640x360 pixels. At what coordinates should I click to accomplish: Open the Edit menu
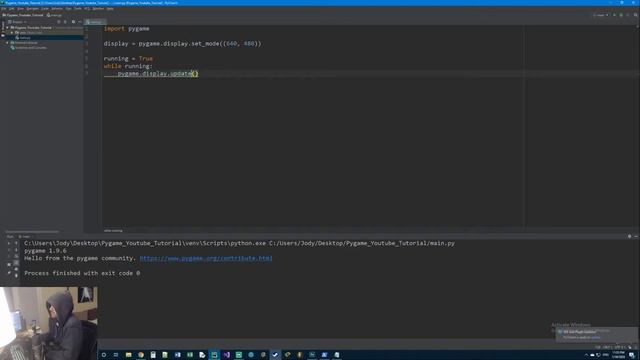click(11, 9)
